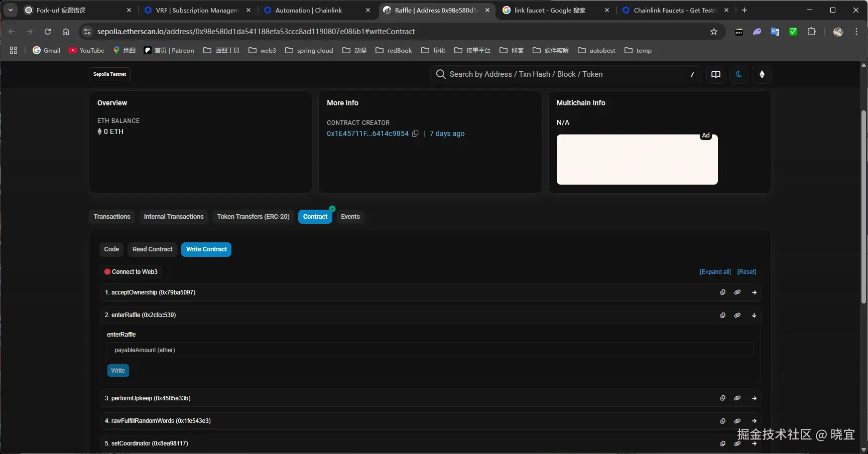Image resolution: width=868 pixels, height=454 pixels.
Task: Copy permalink for performUpkeep
Action: click(737, 398)
